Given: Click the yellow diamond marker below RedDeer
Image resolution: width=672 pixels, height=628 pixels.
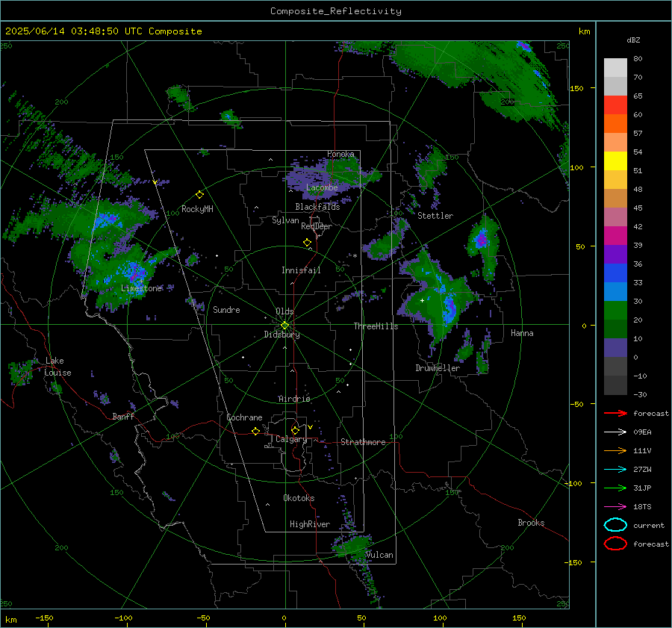Looking at the screenshot, I should [307, 243].
